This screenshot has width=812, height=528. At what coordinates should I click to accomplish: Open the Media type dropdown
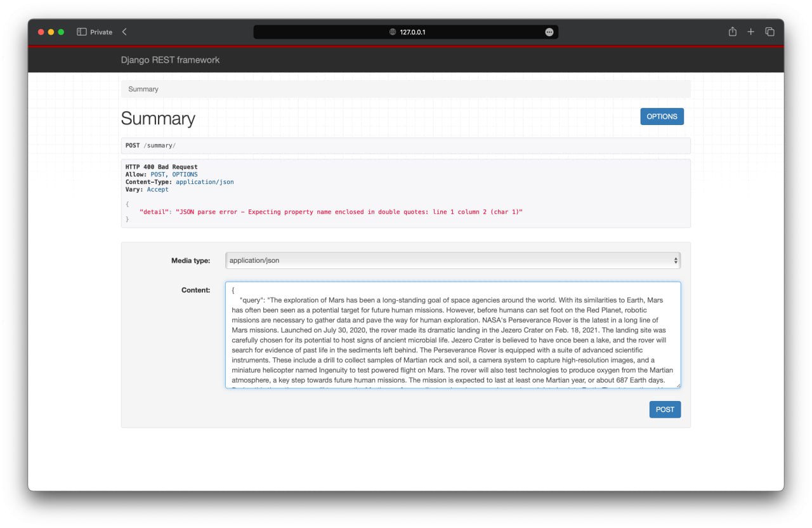click(452, 260)
